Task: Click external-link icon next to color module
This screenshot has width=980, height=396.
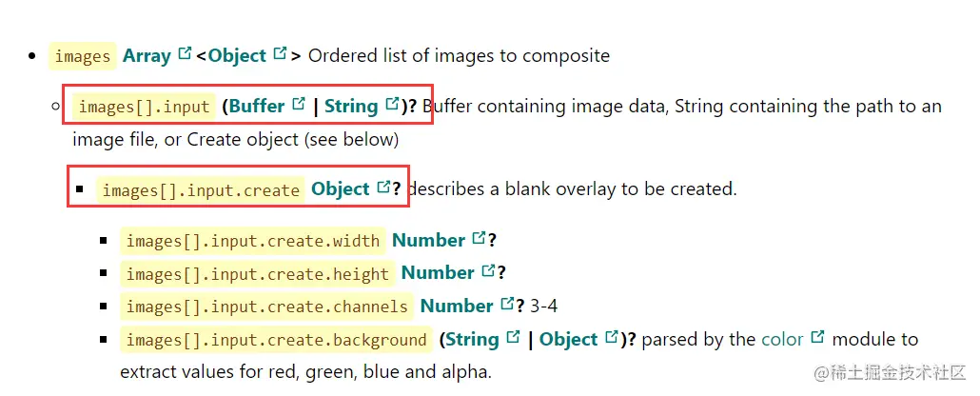Action: [x=817, y=337]
